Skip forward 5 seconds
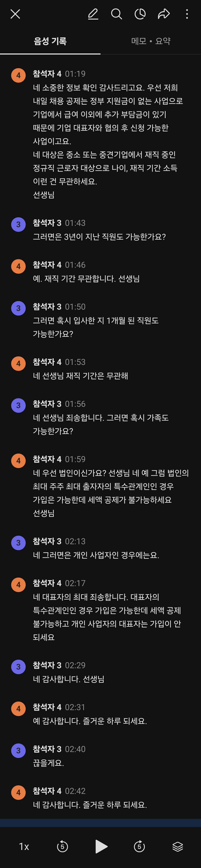Viewport: 201px width, 868px height. 139,846
